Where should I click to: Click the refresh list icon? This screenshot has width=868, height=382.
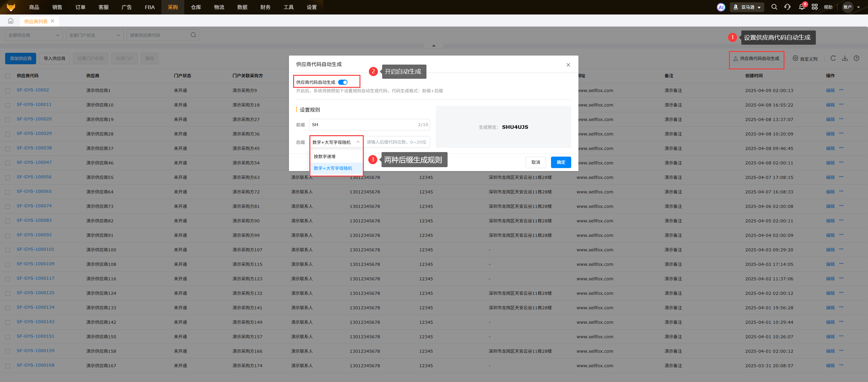pyautogui.click(x=833, y=58)
